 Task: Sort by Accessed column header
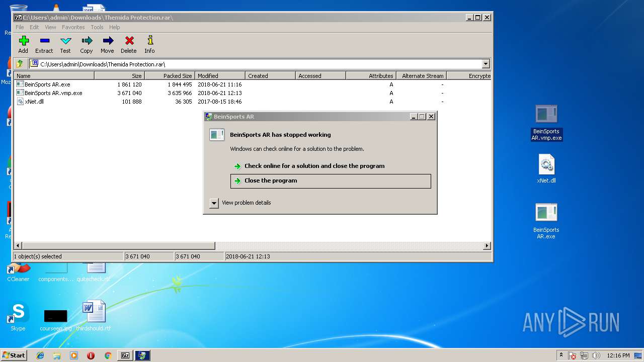click(x=321, y=76)
